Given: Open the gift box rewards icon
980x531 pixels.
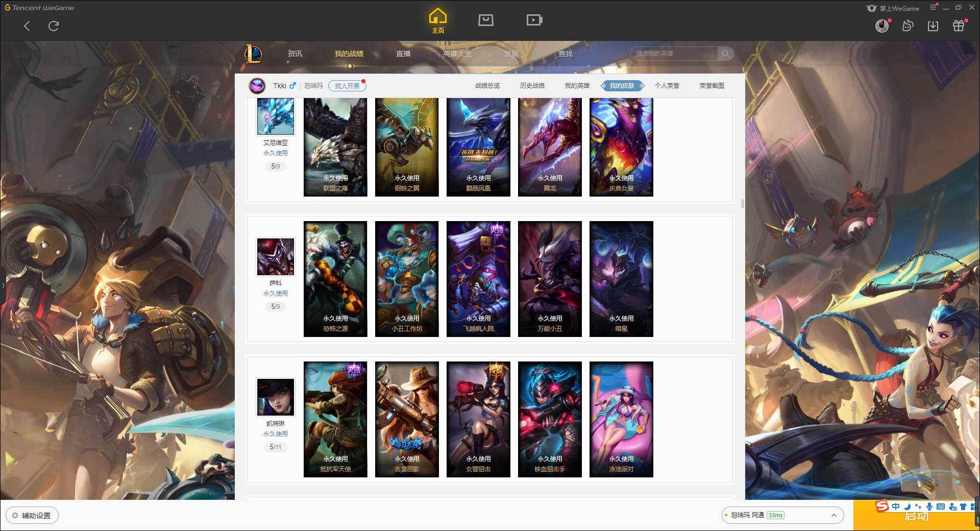Looking at the screenshot, I should (x=959, y=26).
